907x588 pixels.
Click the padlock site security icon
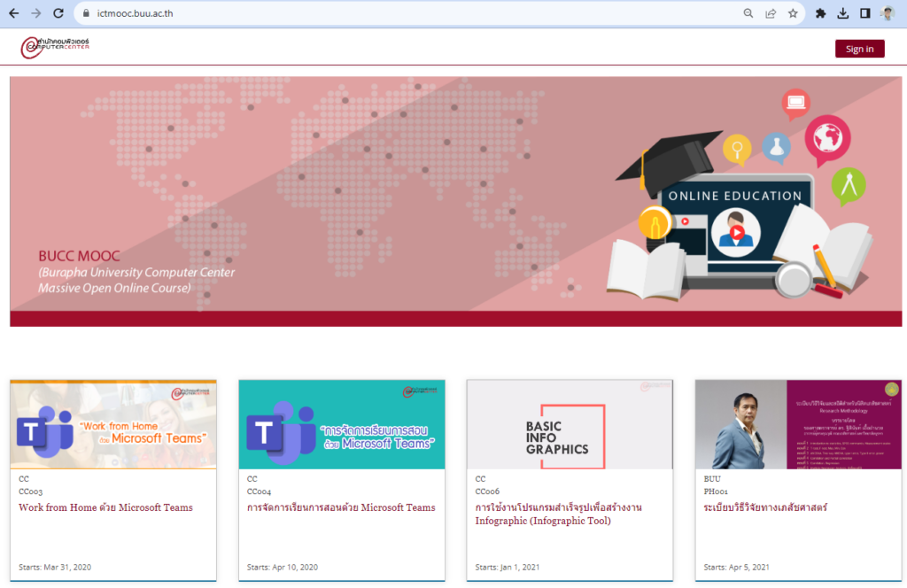(84, 13)
